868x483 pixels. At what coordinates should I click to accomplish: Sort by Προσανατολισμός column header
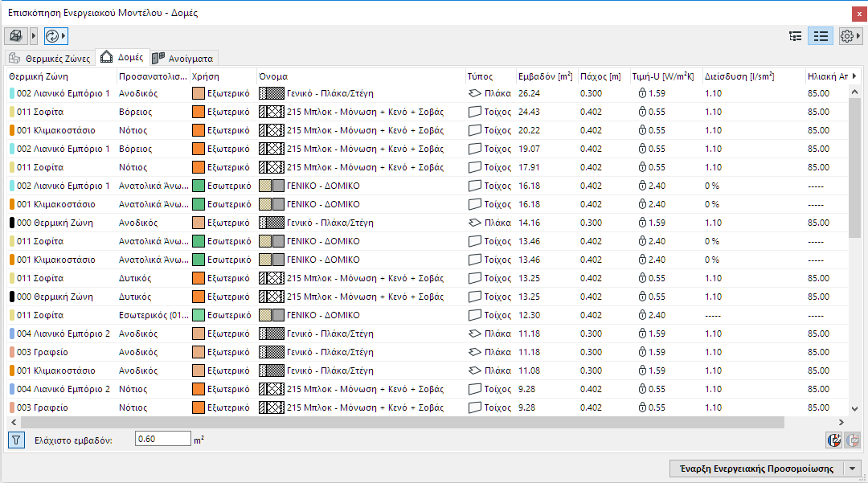tap(152, 76)
